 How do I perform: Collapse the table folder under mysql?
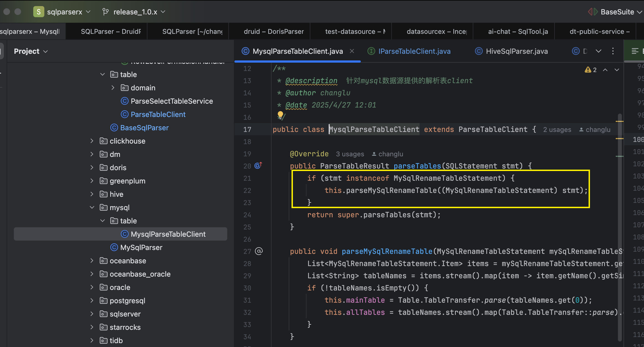[103, 221]
